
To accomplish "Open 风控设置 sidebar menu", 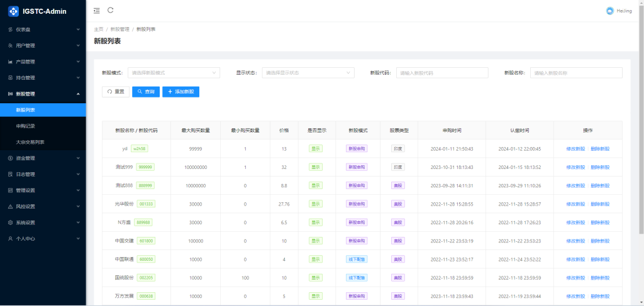I will point(25,206).
